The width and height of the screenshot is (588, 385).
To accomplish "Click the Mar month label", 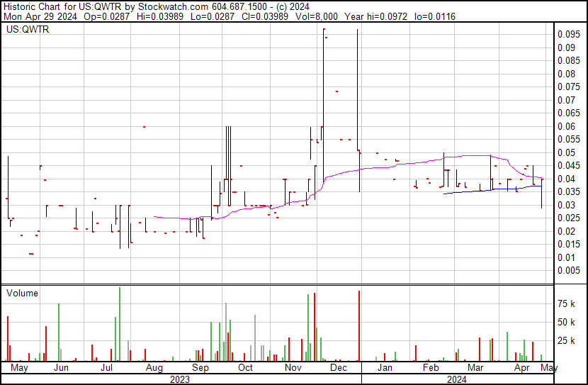I will click(x=475, y=368).
